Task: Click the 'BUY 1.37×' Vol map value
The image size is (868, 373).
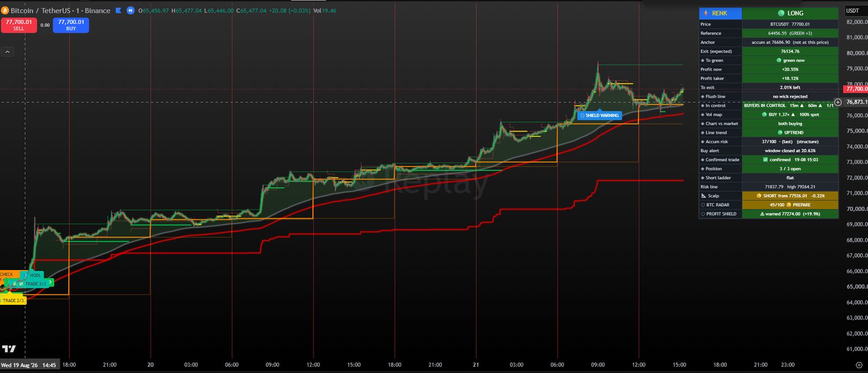Action: (x=790, y=114)
